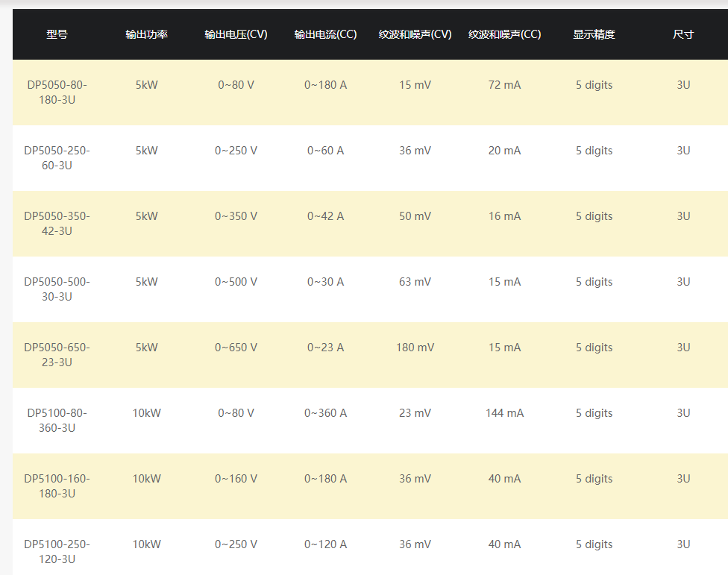Click 36 mV in DP5100-160-180-3U row
The height and width of the screenshot is (575, 728).
point(415,479)
